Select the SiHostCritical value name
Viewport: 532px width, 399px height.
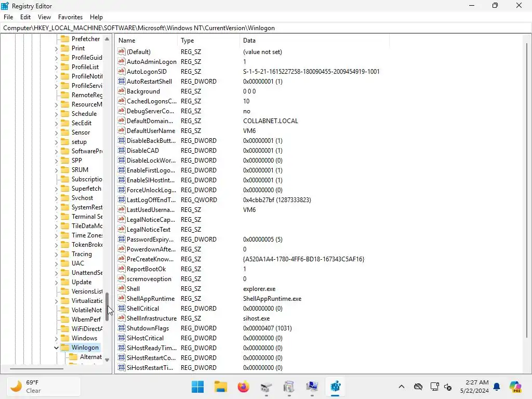click(145, 338)
